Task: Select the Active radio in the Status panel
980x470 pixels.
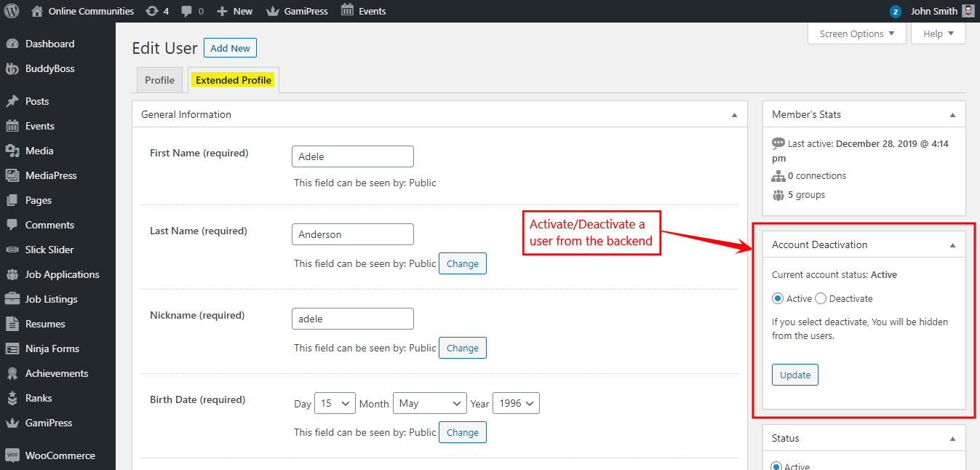Action: [777, 466]
